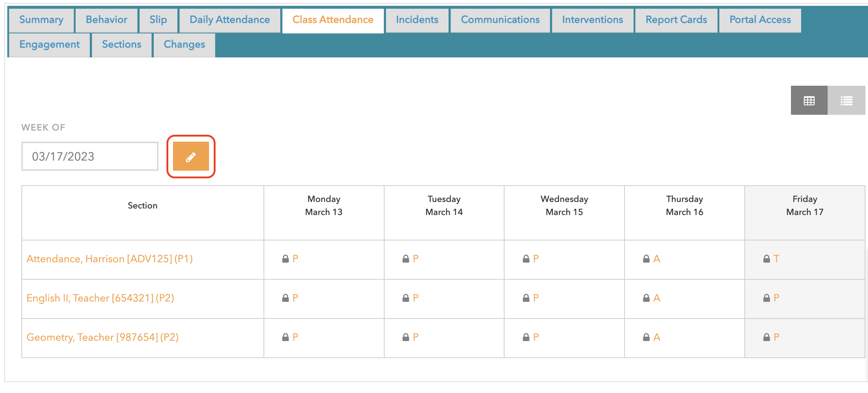Screen dimensions: 868x393
Task: Click the orange pencil edit button
Action: pyautogui.click(x=191, y=157)
